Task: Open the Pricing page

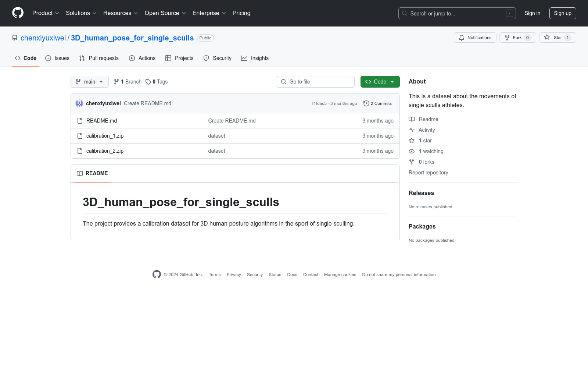Action: 241,13
